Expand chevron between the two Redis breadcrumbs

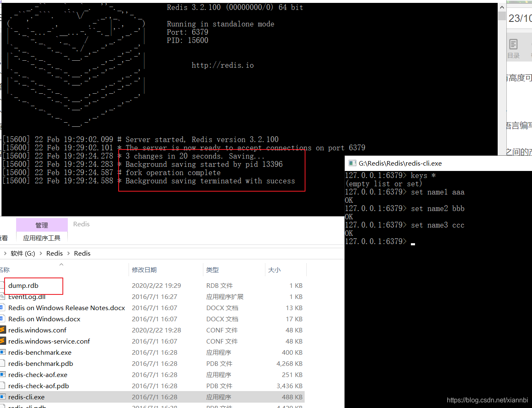click(x=69, y=254)
